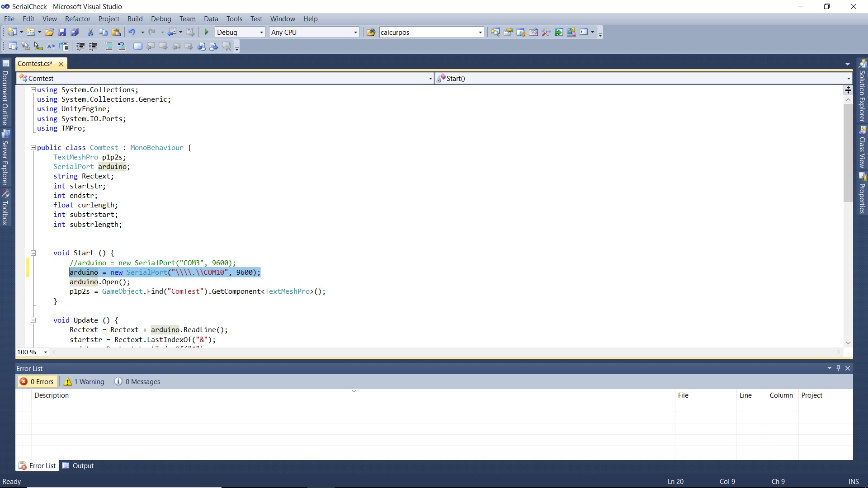Click the New Project toolbar icon

click(13, 32)
